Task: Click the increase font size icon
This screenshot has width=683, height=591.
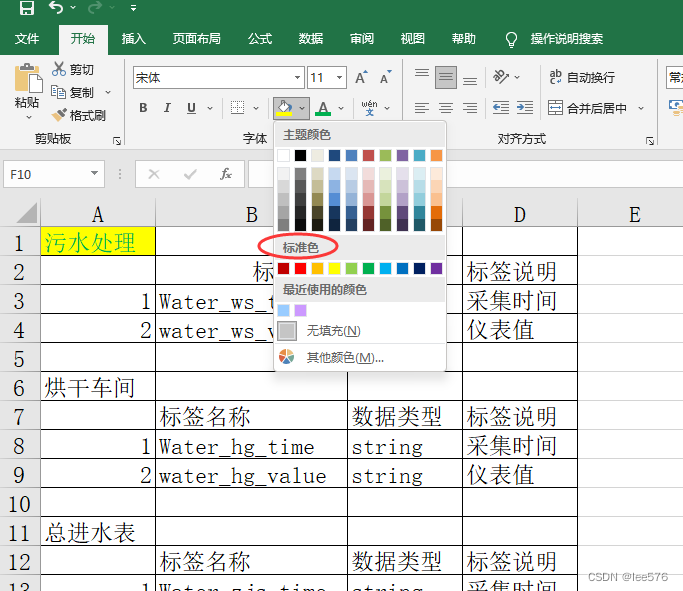Action: click(x=360, y=78)
